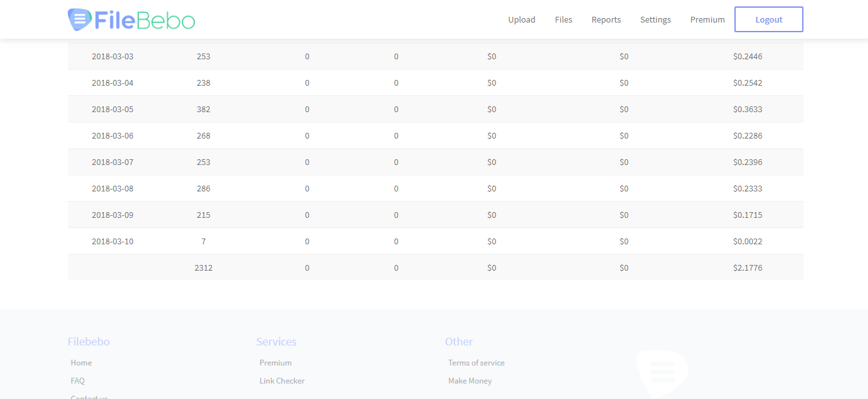Image resolution: width=868 pixels, height=399 pixels.
Task: Open Reports from the top menu
Action: coord(606,19)
